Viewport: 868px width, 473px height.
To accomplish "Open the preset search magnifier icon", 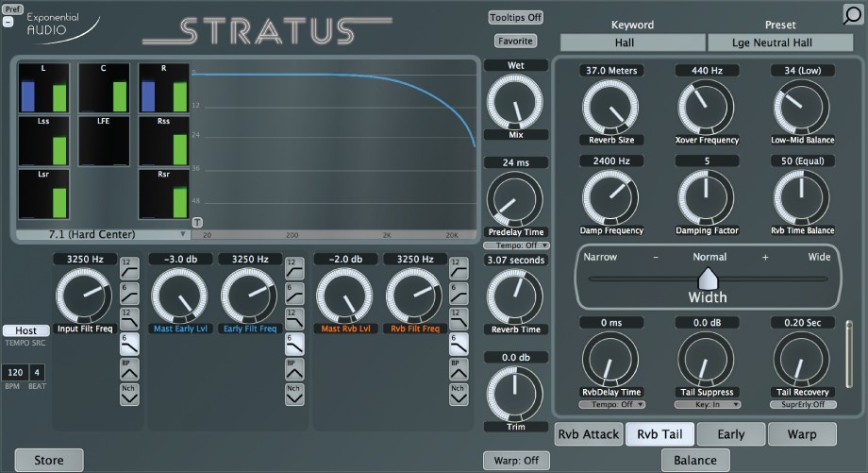I will [853, 15].
